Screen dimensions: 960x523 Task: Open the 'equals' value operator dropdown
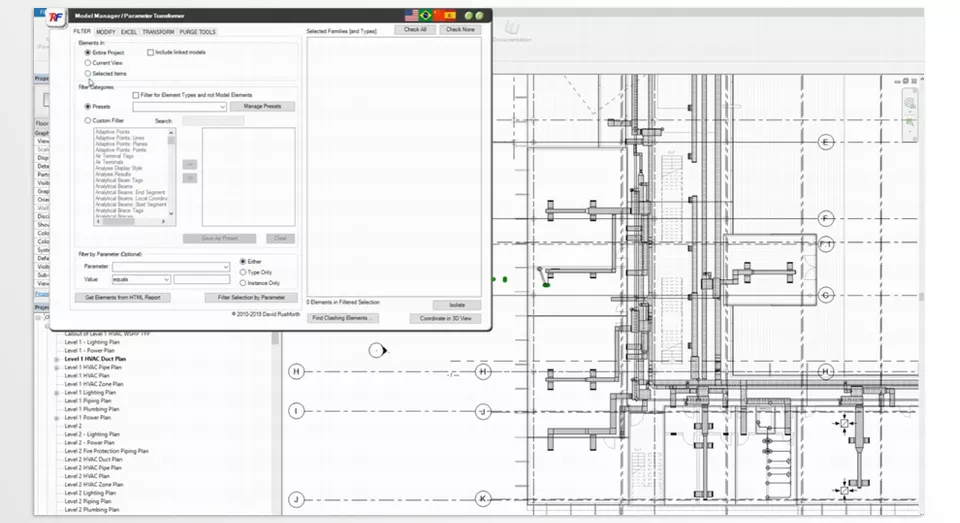pyautogui.click(x=141, y=279)
